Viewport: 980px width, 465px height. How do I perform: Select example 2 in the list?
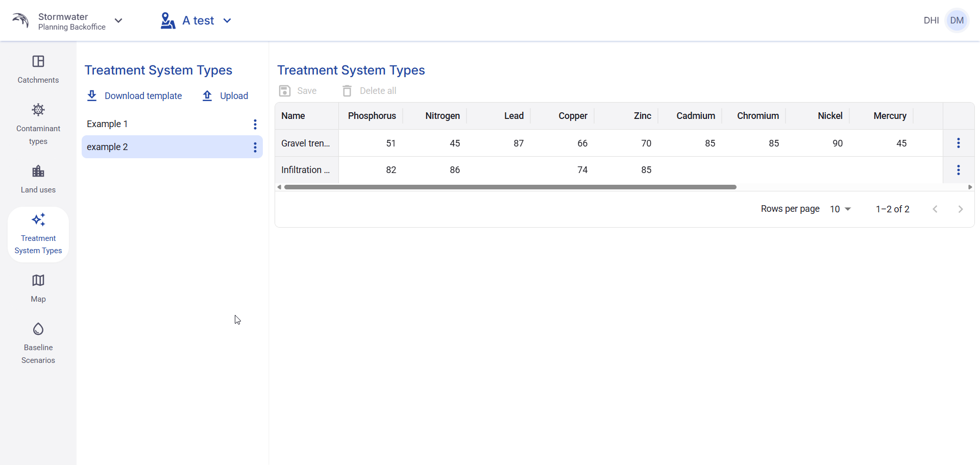click(x=172, y=147)
